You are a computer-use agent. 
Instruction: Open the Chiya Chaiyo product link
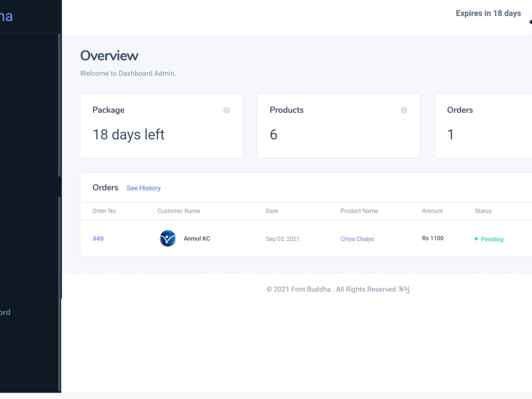pyautogui.click(x=358, y=239)
